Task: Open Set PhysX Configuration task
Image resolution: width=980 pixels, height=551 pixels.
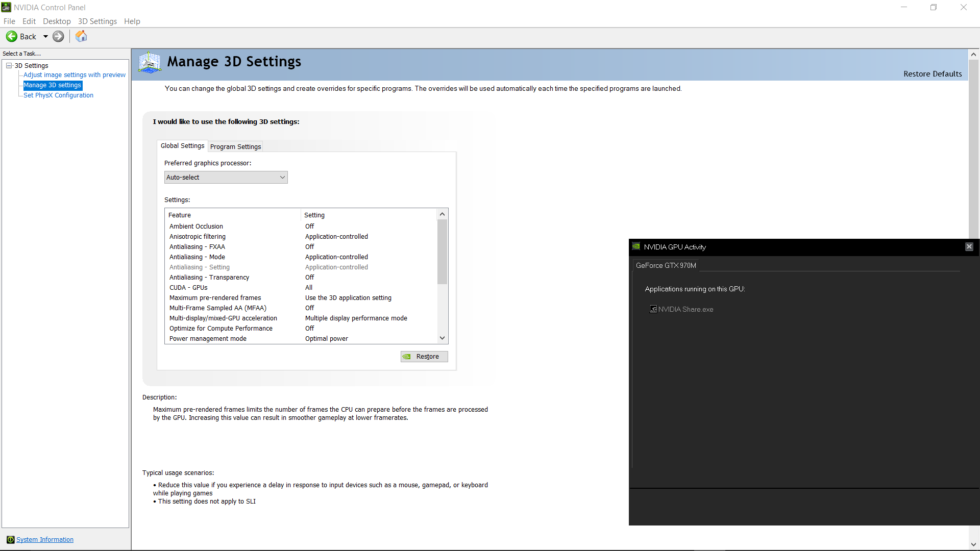Action: [58, 95]
